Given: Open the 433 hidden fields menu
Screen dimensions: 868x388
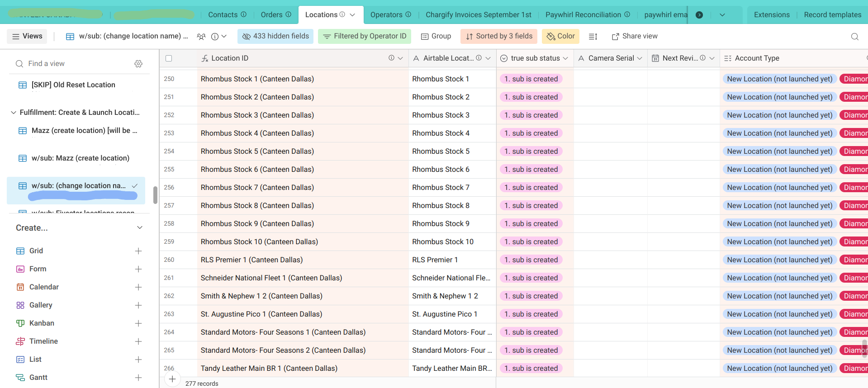Looking at the screenshot, I should tap(275, 36).
